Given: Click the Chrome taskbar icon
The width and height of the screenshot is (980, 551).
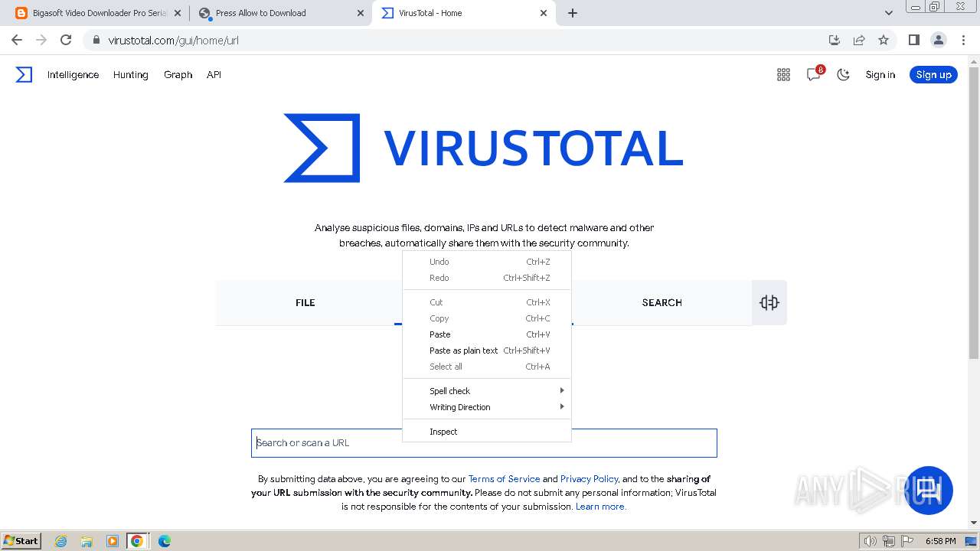Looking at the screenshot, I should 137,541.
